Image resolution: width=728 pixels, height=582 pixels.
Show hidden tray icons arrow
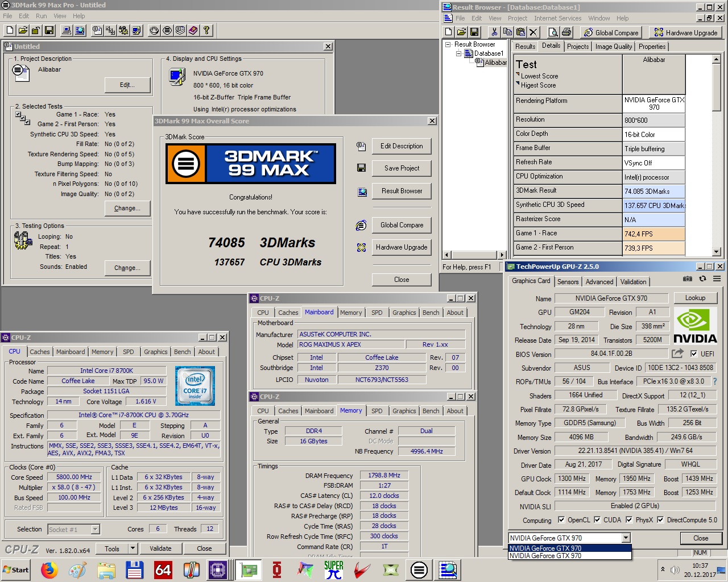point(663,569)
